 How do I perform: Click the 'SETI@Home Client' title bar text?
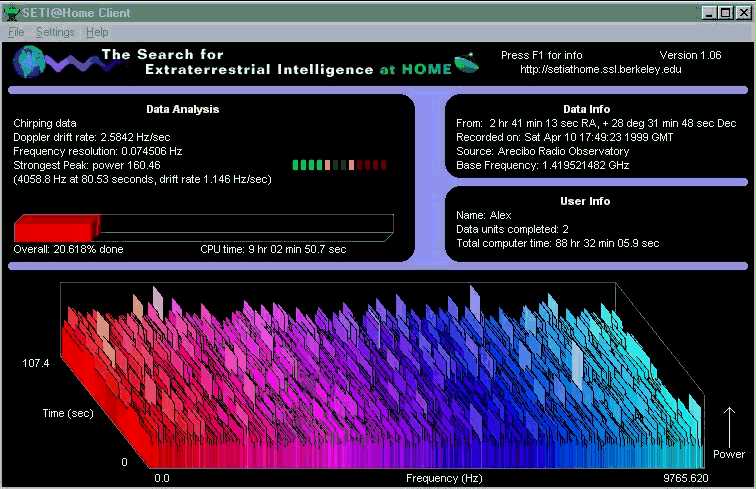tap(76, 13)
